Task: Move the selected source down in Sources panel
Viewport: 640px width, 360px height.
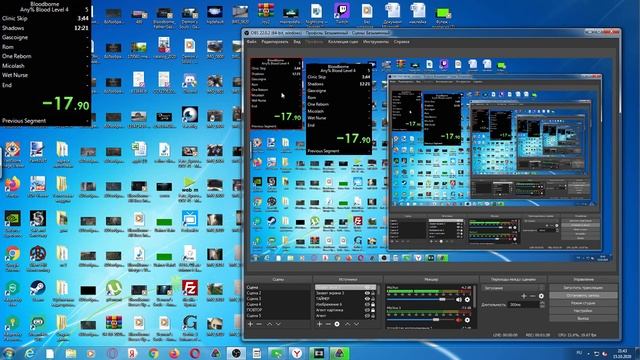Action: point(356,324)
